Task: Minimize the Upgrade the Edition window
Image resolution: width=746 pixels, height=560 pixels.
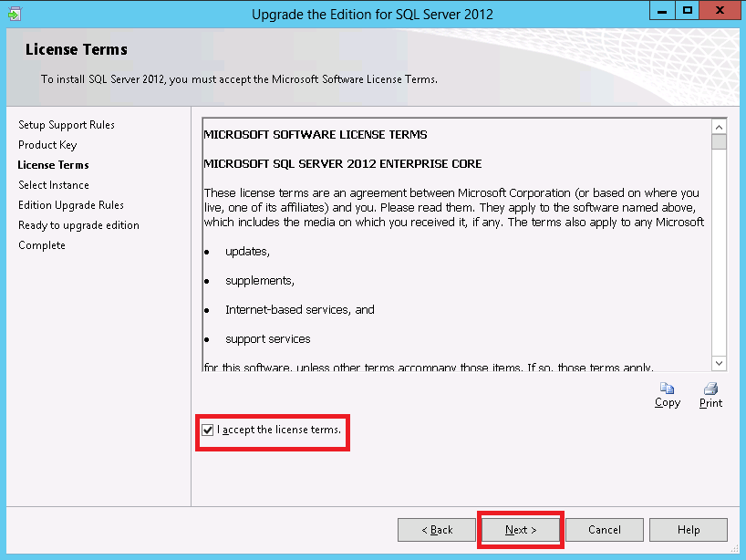Action: click(x=662, y=10)
